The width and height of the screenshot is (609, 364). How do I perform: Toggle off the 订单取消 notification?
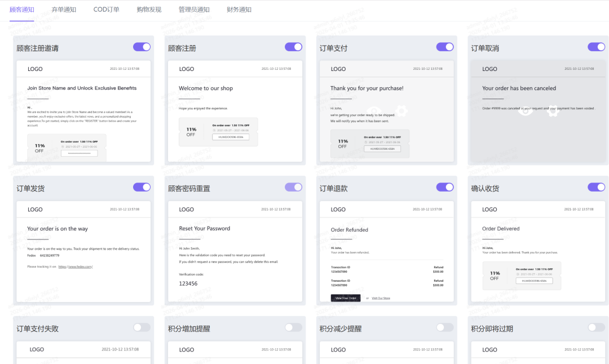(x=596, y=47)
